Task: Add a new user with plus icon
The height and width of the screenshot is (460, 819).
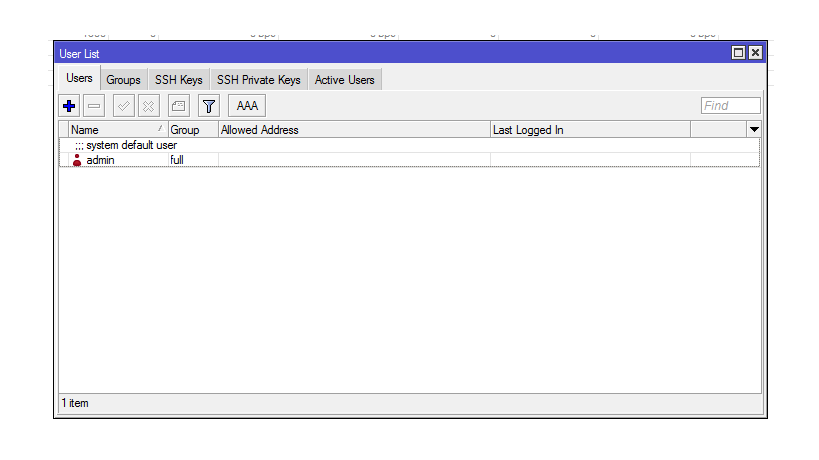Action: pos(69,106)
